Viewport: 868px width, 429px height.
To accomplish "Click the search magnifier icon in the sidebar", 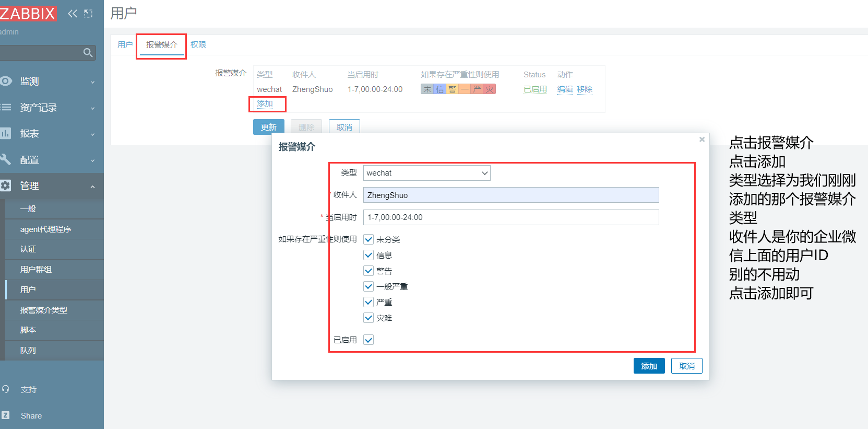I will click(x=88, y=53).
